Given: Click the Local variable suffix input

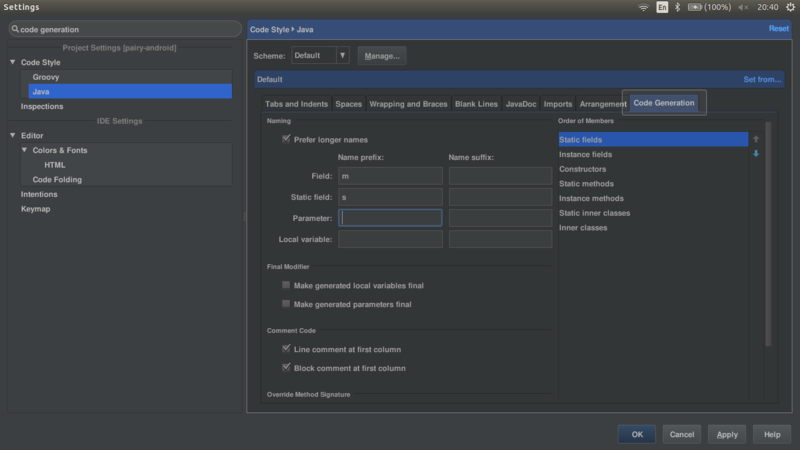Looking at the screenshot, I should (500, 239).
